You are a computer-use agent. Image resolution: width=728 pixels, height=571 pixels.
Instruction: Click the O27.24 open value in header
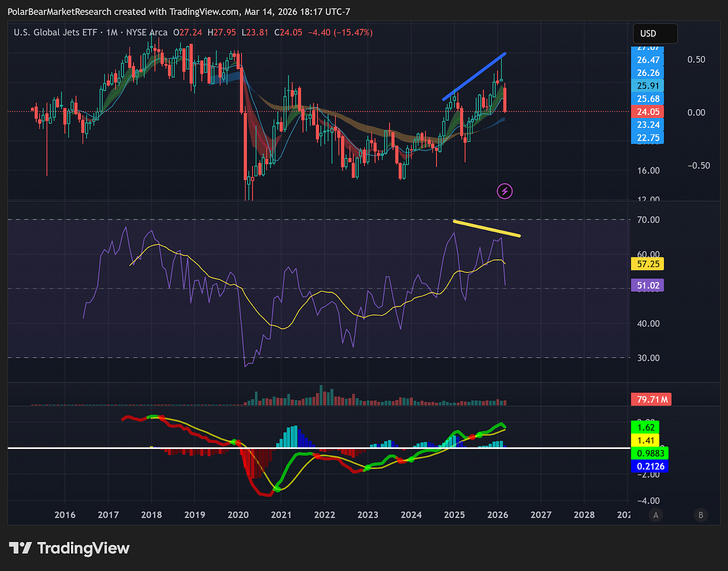[x=187, y=32]
